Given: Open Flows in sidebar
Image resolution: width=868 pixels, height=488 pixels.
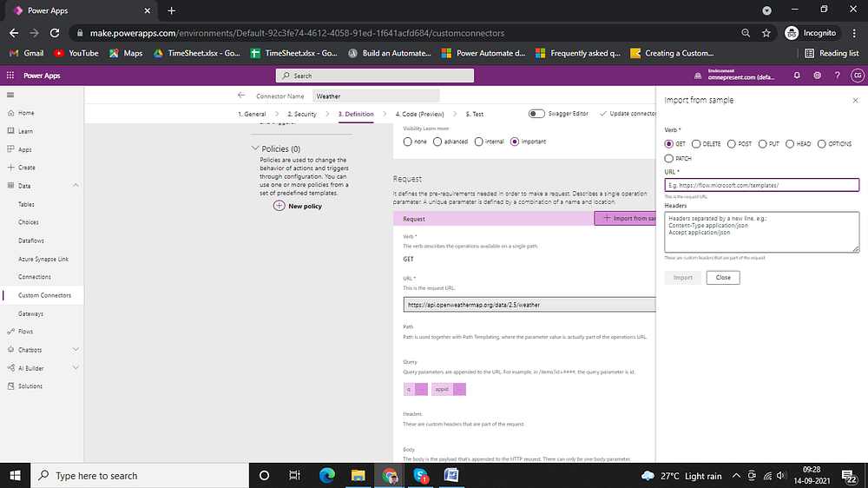Looking at the screenshot, I should pos(25,331).
